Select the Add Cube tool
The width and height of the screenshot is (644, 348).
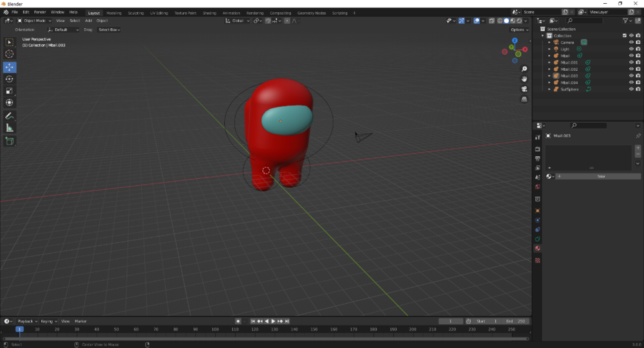pyautogui.click(x=10, y=142)
